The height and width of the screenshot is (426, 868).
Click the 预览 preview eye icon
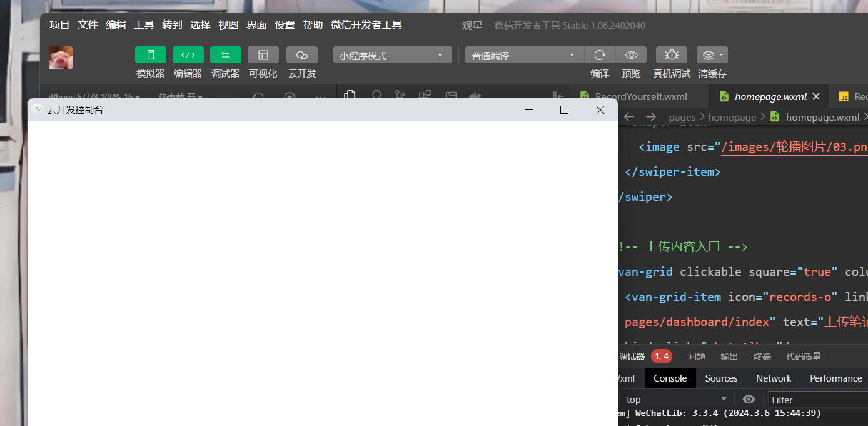coord(631,55)
